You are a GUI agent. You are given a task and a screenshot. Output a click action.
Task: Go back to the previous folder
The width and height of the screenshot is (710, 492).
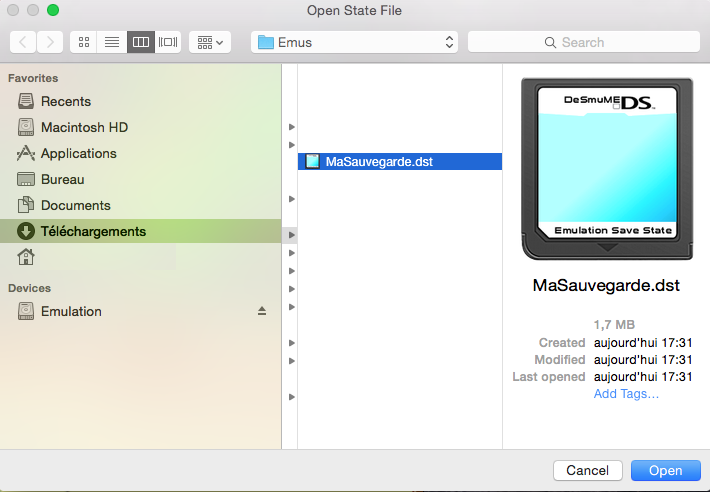tap(23, 42)
